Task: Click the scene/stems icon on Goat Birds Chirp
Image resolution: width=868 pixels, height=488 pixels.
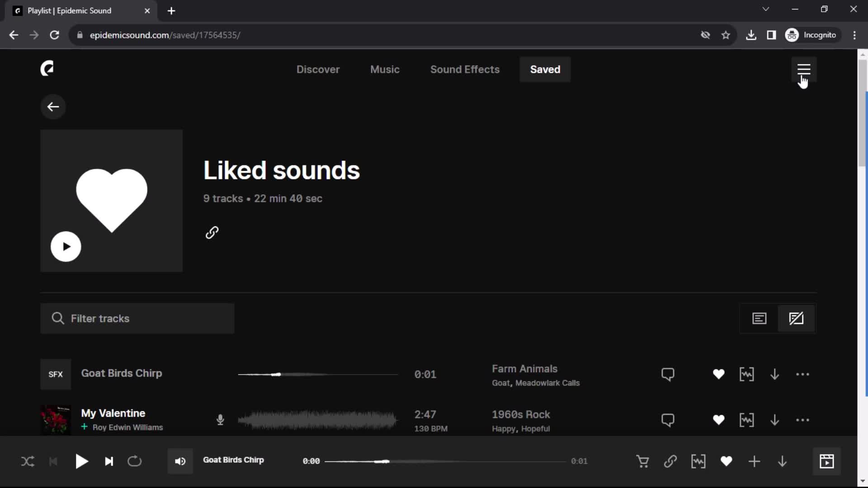Action: pos(748,374)
